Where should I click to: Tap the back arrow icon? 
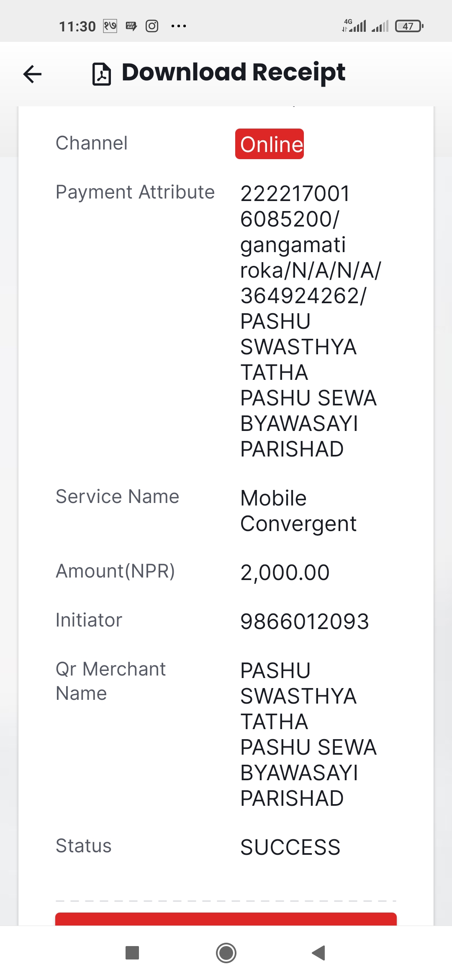(x=32, y=74)
